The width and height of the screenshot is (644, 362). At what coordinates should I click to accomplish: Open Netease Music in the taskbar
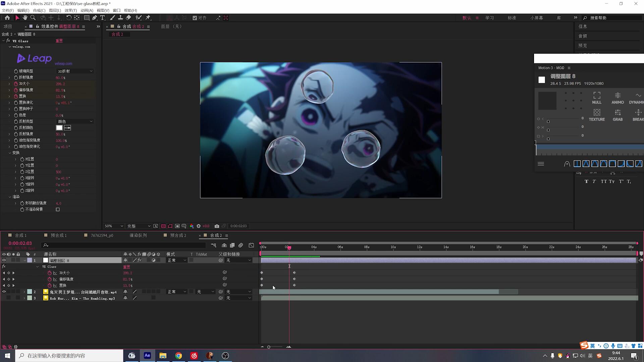(194, 356)
